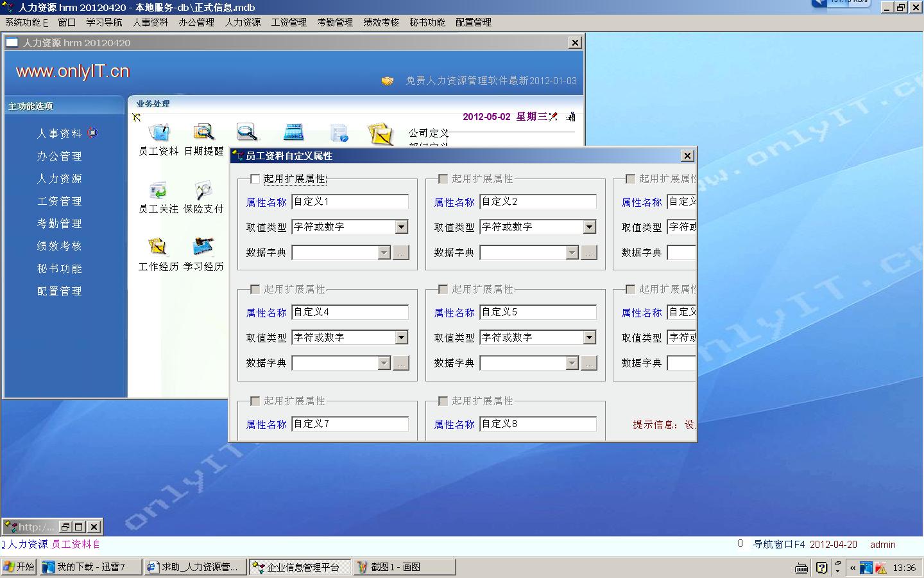Viewport: 924px width, 578px height.
Task: Enable 起用扩展属性 checkbox for 自定义1
Action: (x=255, y=179)
